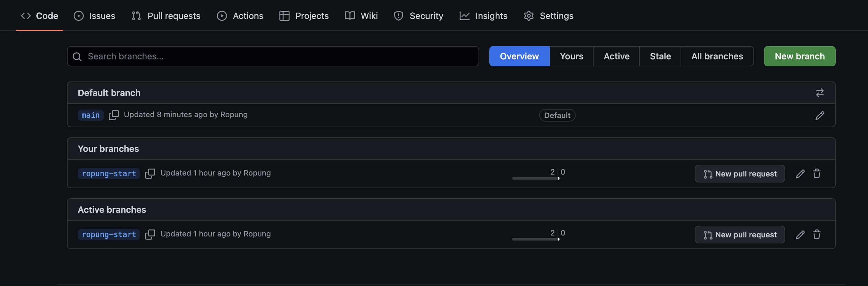Rename ropung-start under Your branches
Image resolution: width=868 pixels, height=286 pixels.
click(800, 174)
